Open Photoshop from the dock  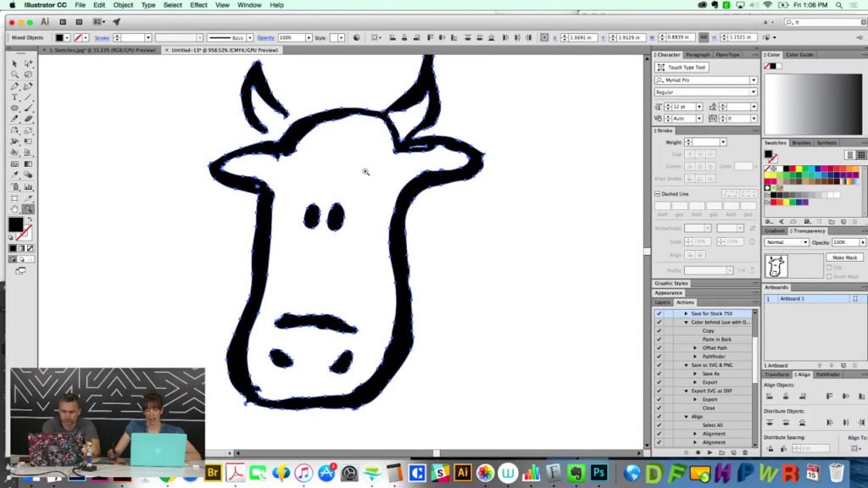[x=599, y=473]
